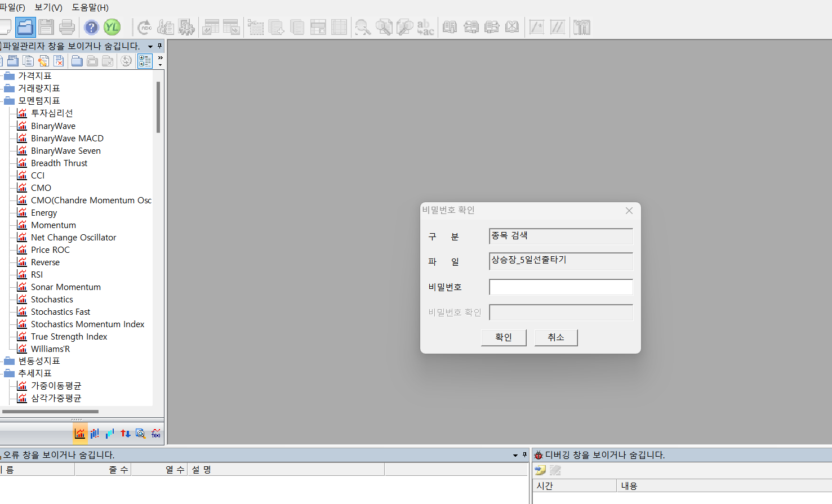Image resolution: width=832 pixels, height=504 pixels.
Task: Select the indicator chart icon in bottom strip
Action: click(x=80, y=434)
